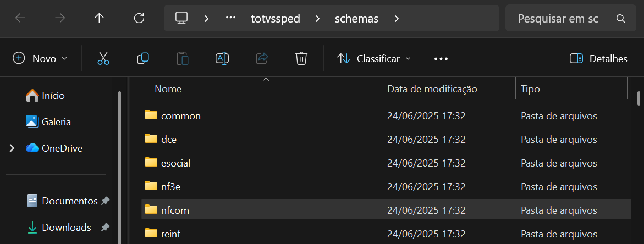The image size is (644, 244).
Task: Click the Copy icon in toolbar
Action: click(143, 58)
